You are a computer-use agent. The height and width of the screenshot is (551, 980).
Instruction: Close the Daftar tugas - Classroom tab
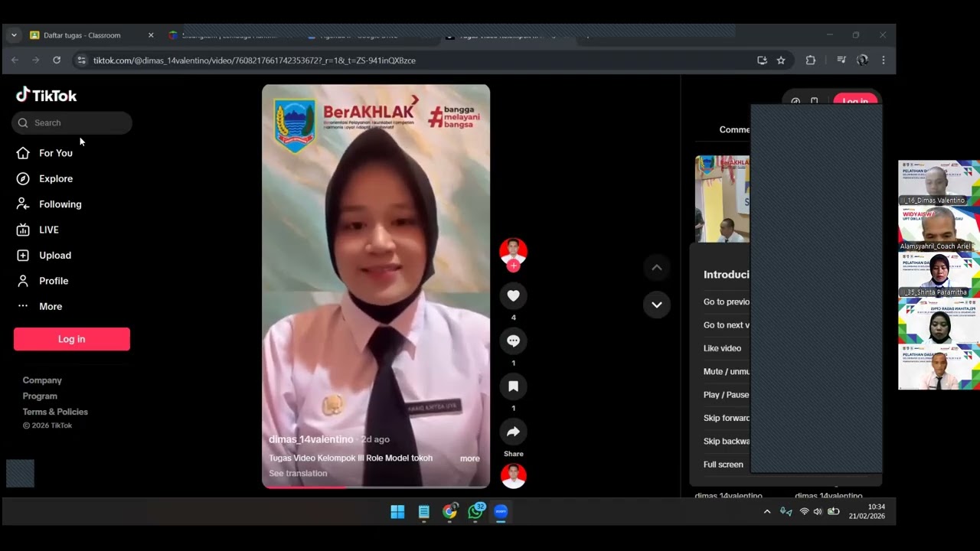pos(151,35)
